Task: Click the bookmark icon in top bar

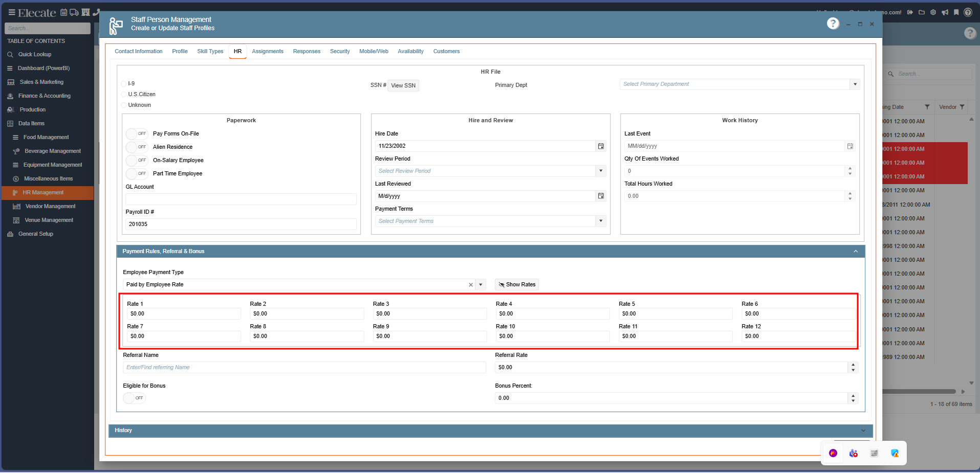Action: click(956, 12)
